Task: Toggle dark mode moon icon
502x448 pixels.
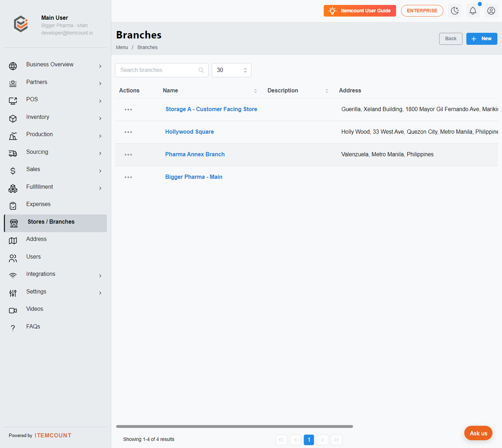Action: click(455, 11)
